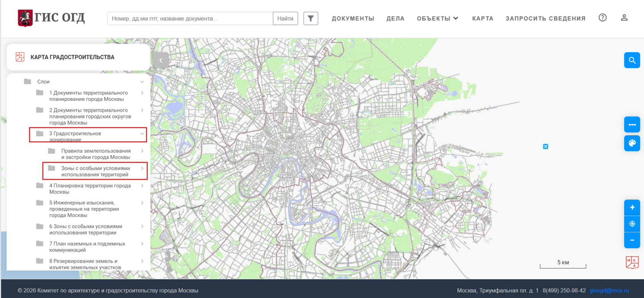Open the three-dots map tools button

(632, 124)
